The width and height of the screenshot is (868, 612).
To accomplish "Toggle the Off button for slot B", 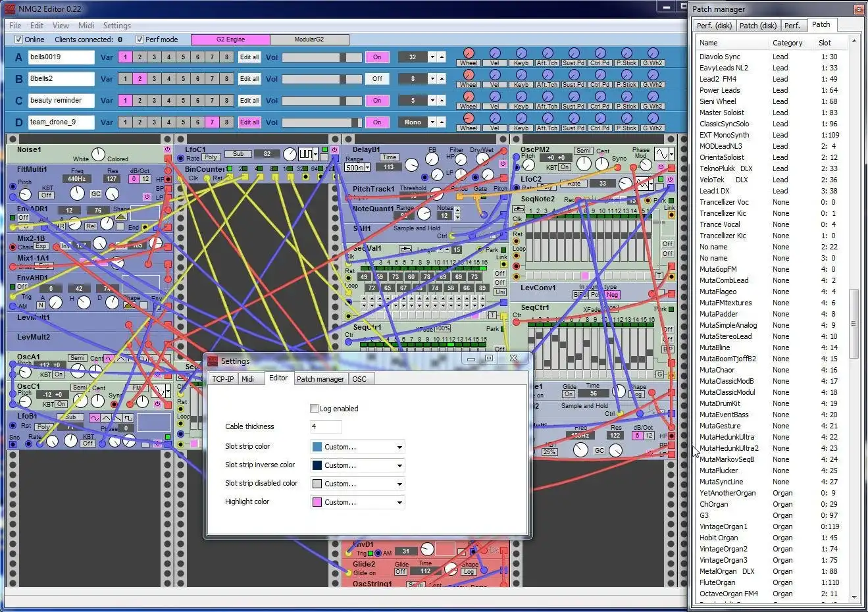I will 377,79.
